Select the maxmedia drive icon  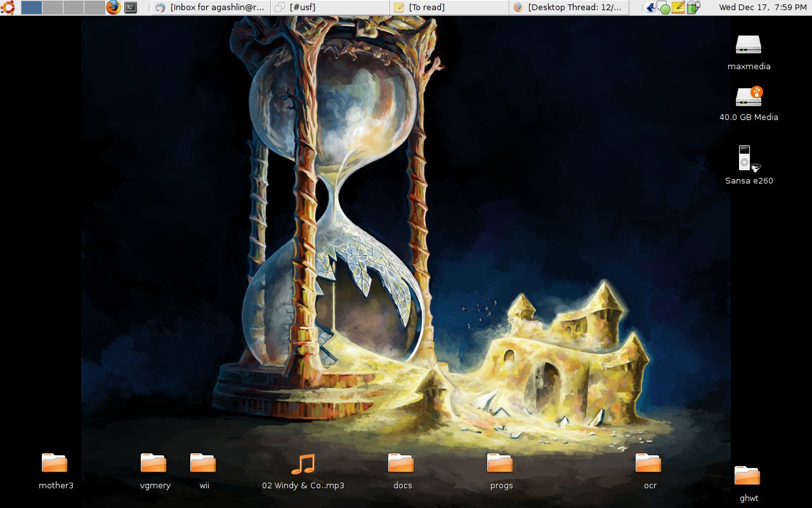click(x=749, y=52)
